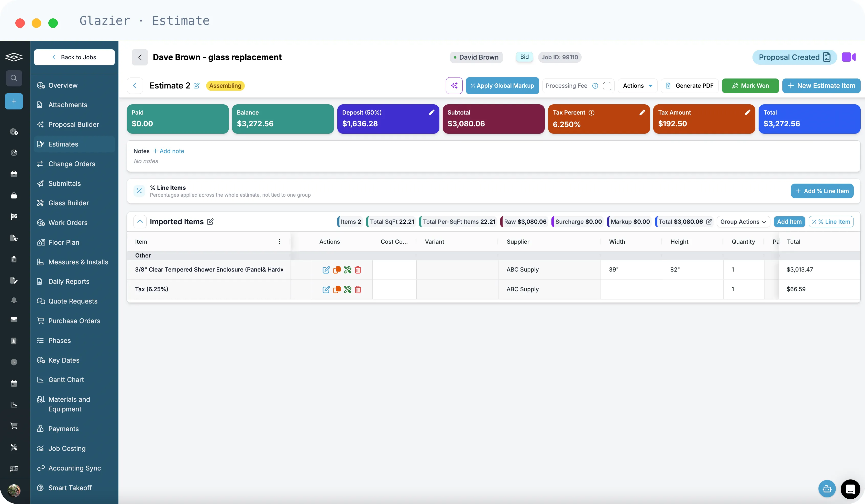The width and height of the screenshot is (865, 504).
Task: Open the Group Actions dropdown
Action: pos(743,222)
